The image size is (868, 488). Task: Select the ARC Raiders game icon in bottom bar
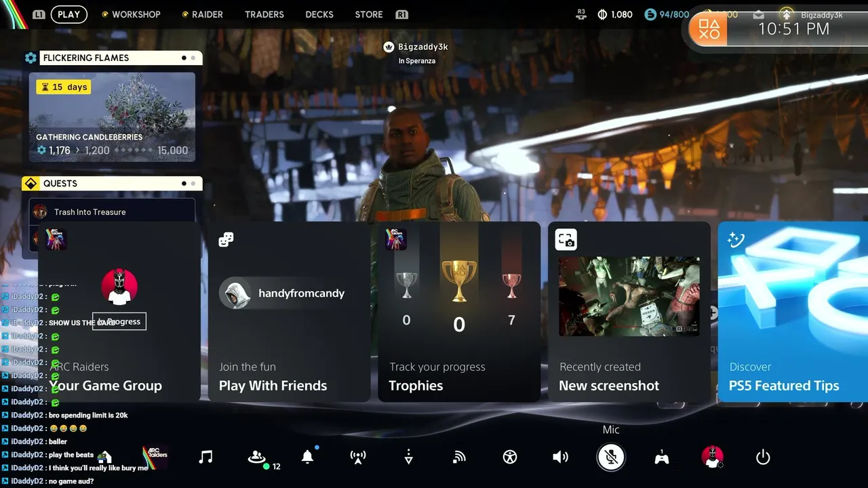(x=155, y=456)
